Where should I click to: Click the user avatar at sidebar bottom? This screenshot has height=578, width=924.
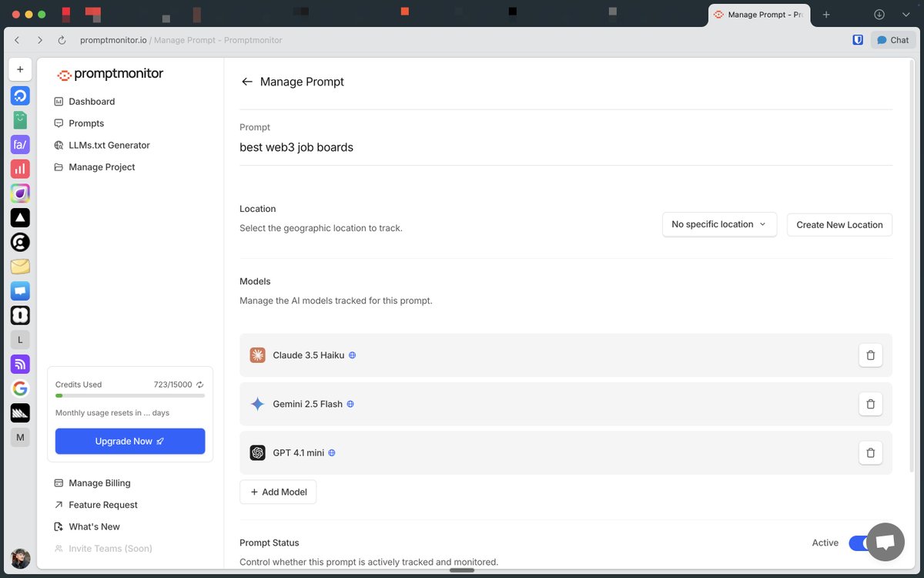click(x=20, y=559)
